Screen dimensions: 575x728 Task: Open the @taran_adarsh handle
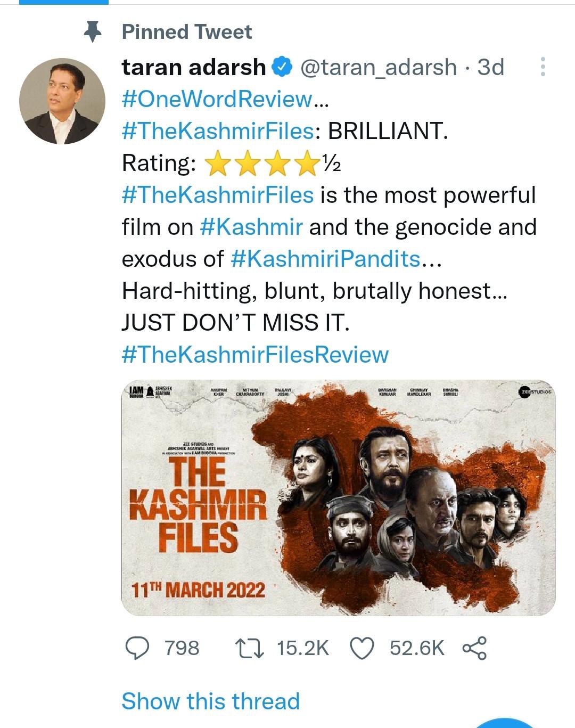(x=379, y=67)
